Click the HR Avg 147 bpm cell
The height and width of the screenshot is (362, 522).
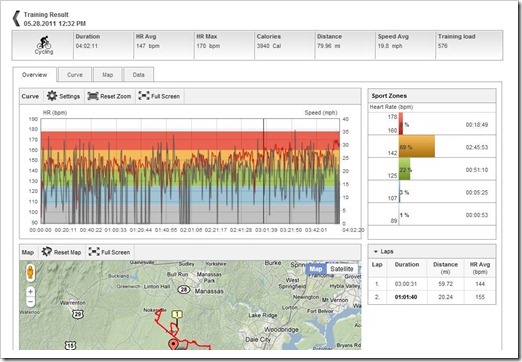tap(164, 45)
